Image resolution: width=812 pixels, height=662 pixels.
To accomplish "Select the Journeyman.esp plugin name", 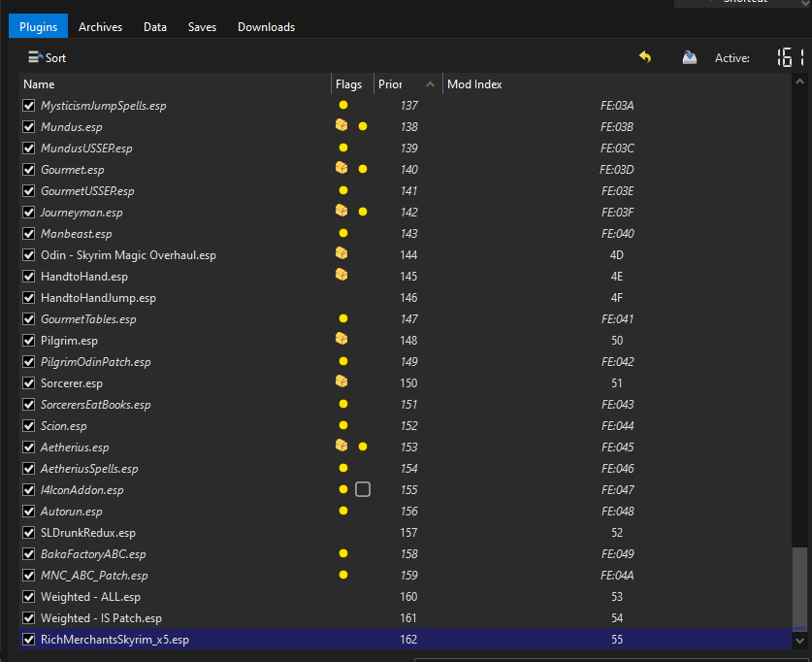I will [81, 213].
